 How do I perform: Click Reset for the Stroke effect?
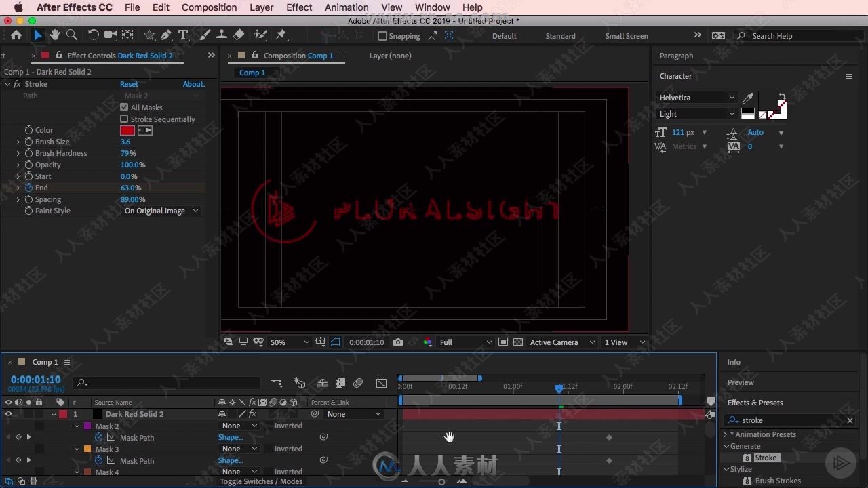129,84
